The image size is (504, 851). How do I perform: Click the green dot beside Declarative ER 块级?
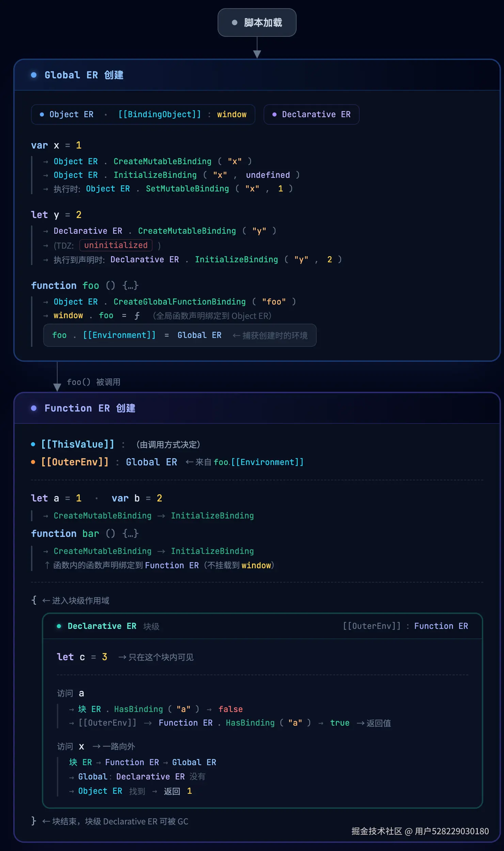59,626
